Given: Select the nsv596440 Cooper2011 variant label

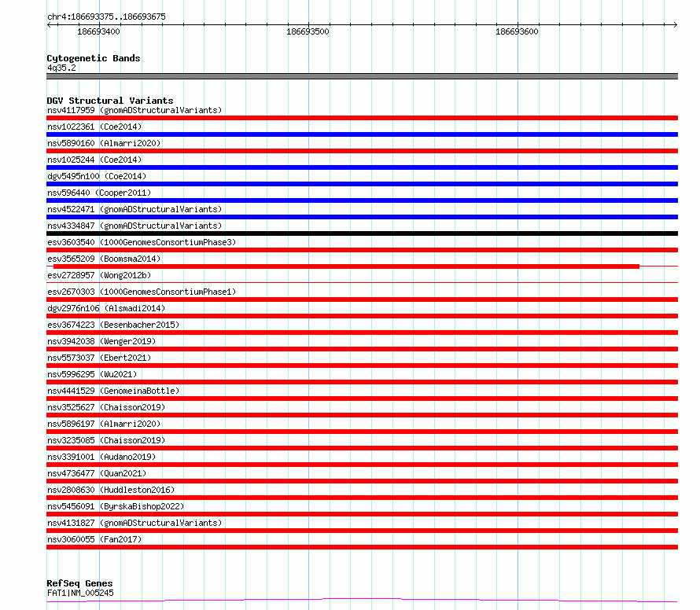Looking at the screenshot, I should [99, 193].
